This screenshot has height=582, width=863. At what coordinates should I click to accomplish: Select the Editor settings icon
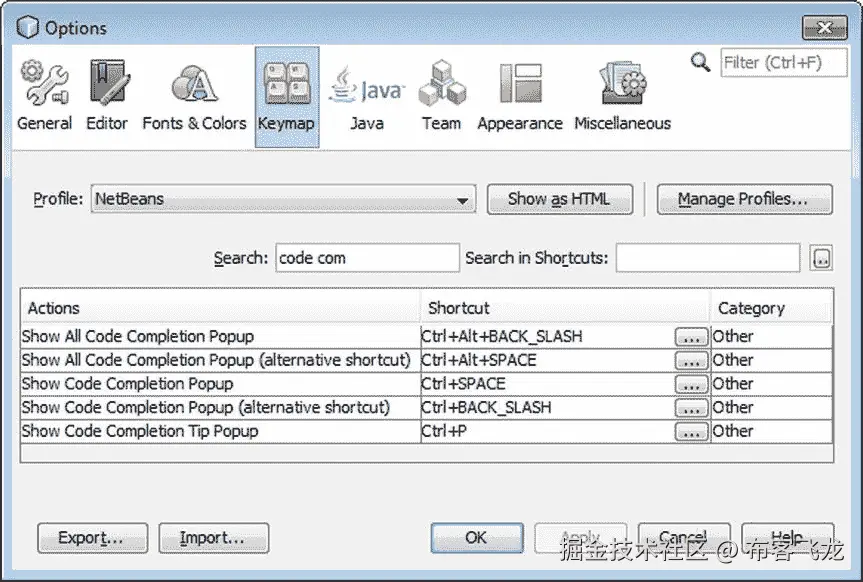tap(106, 90)
